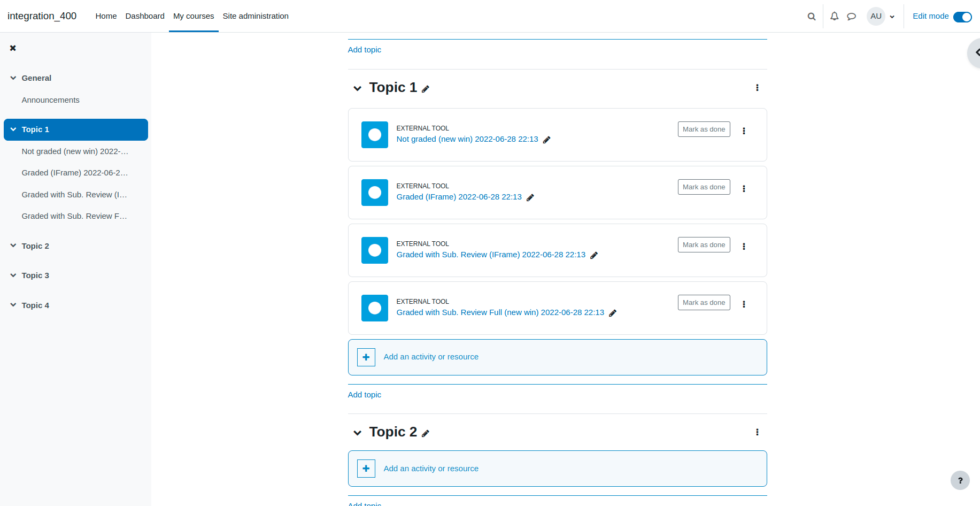Open the help question mark button
This screenshot has width=980, height=506.
pos(960,480)
